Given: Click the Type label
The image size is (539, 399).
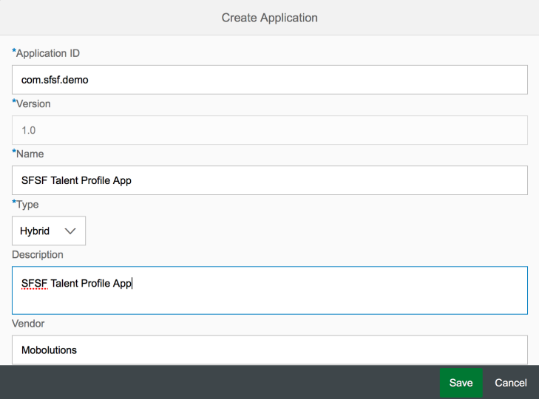Looking at the screenshot, I should click(25, 204).
